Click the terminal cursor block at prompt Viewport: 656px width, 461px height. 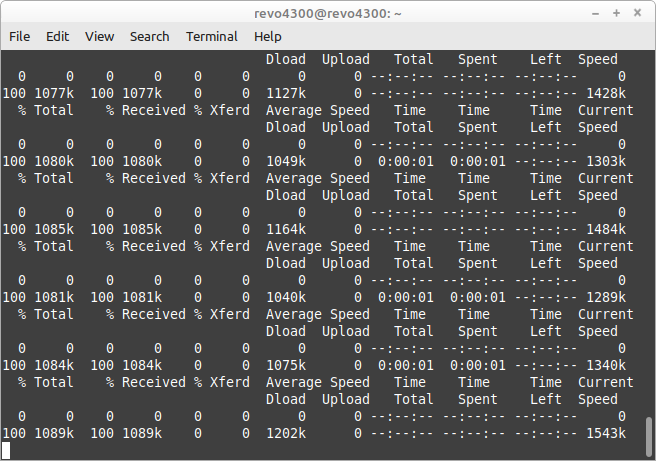(6, 450)
